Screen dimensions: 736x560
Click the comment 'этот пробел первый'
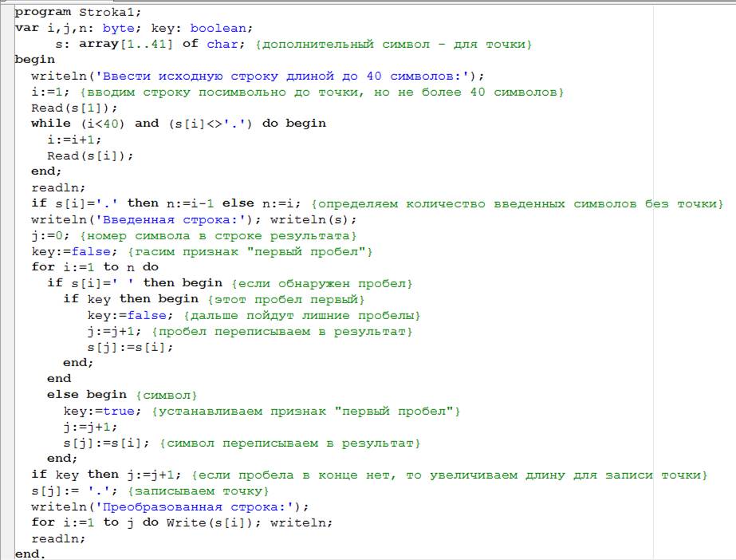point(285,299)
